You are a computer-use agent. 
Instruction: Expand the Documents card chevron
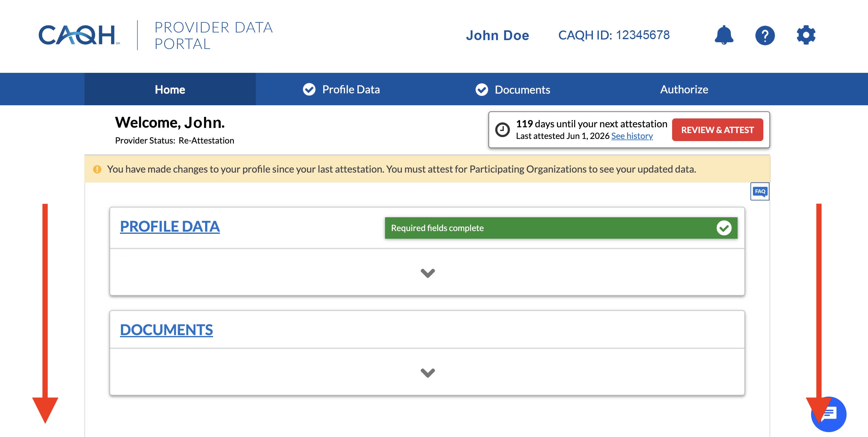point(428,372)
